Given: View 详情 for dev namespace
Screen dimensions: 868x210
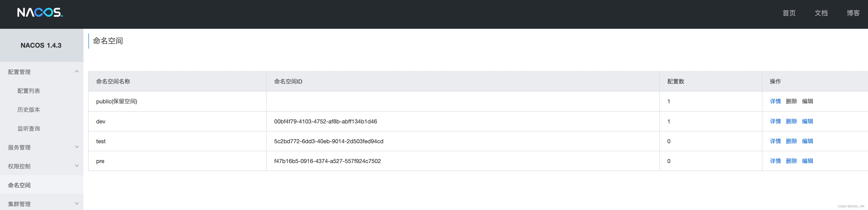Looking at the screenshot, I should tap(775, 121).
